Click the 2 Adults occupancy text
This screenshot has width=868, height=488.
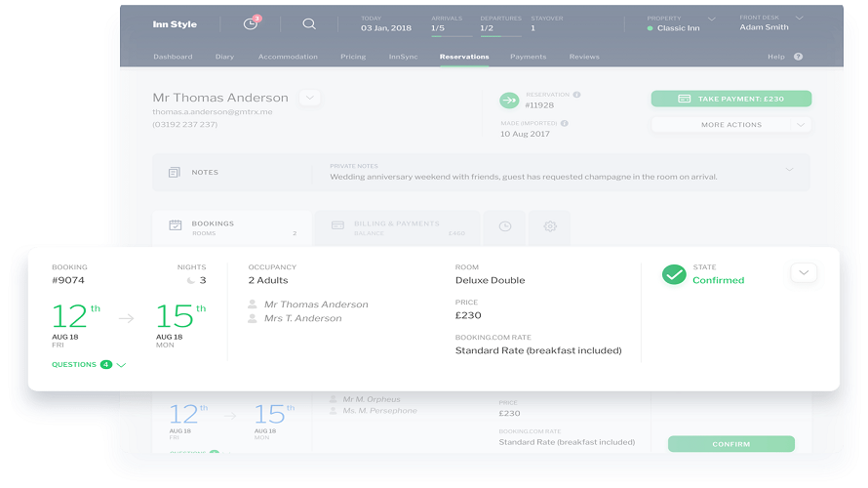click(x=268, y=280)
